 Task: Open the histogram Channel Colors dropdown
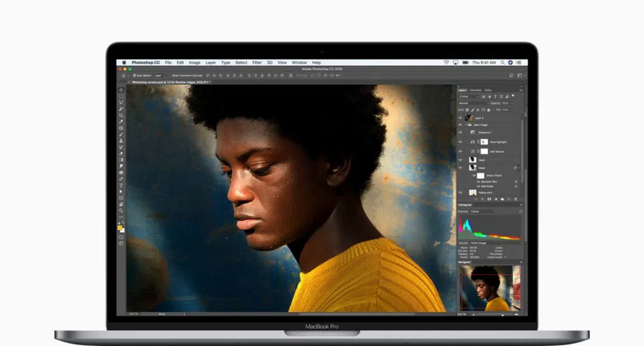(x=483, y=212)
